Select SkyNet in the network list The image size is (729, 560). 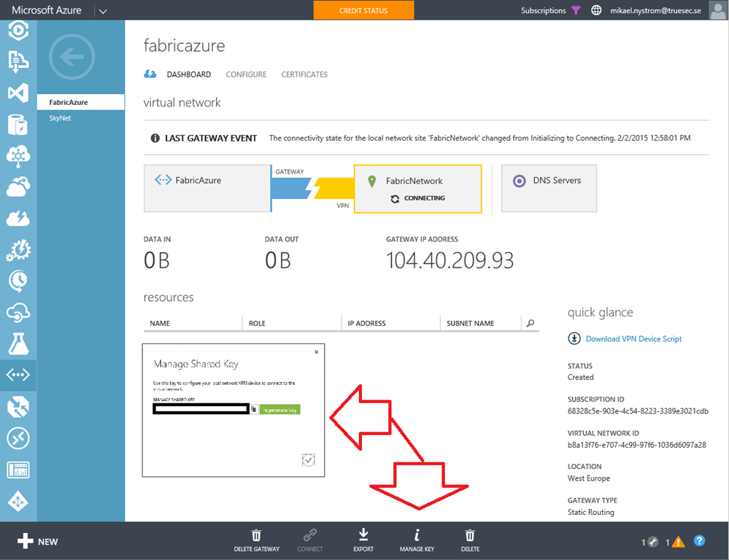[x=60, y=117]
